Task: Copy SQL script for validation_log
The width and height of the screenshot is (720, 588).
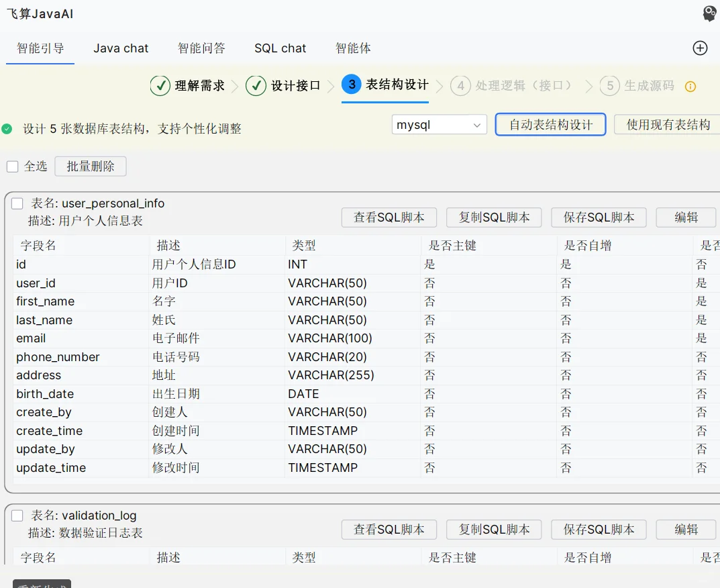Action: pos(494,530)
